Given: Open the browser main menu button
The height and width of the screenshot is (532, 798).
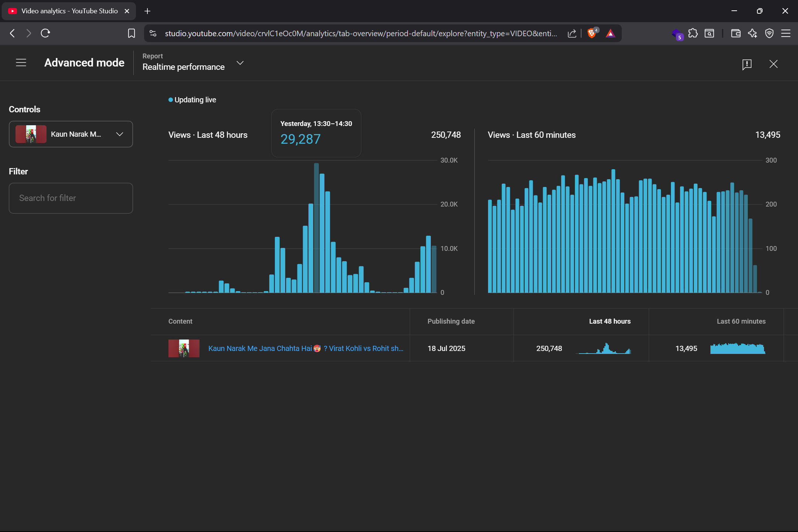Looking at the screenshot, I should (786, 33).
